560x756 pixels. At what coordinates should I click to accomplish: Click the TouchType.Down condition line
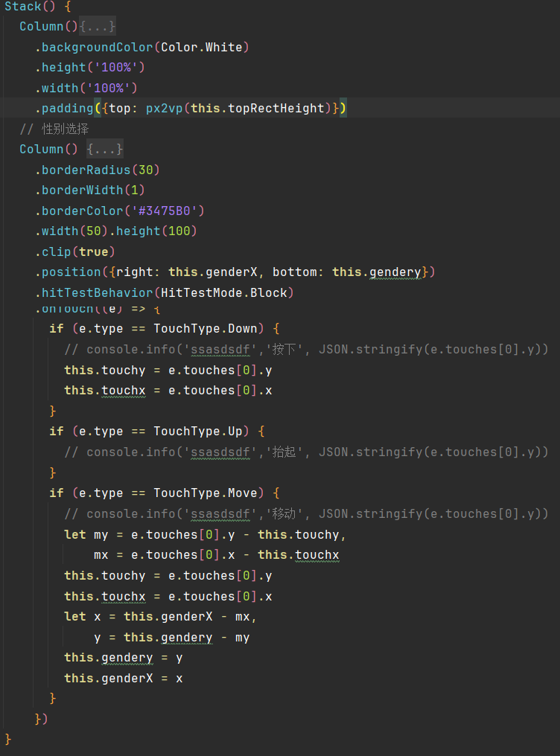click(164, 329)
